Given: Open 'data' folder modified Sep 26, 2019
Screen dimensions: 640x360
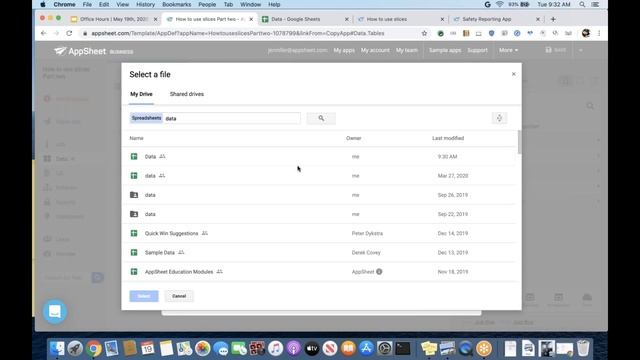Looking at the screenshot, I should tap(320, 195).
